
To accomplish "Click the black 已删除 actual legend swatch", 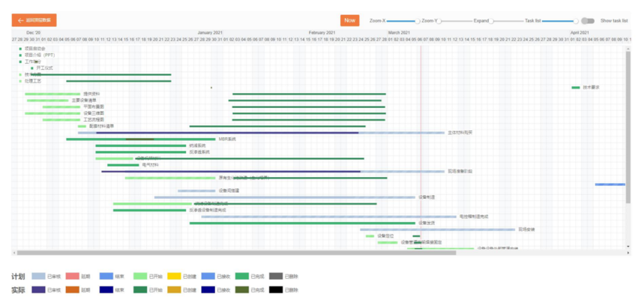I will 275,289.
